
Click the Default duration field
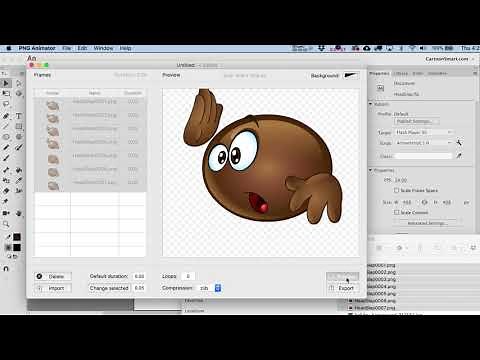139,276
